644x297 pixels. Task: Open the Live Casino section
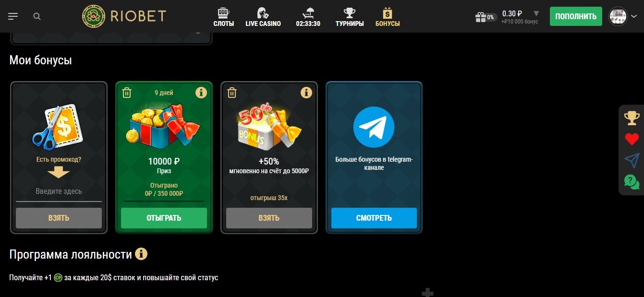[263, 17]
